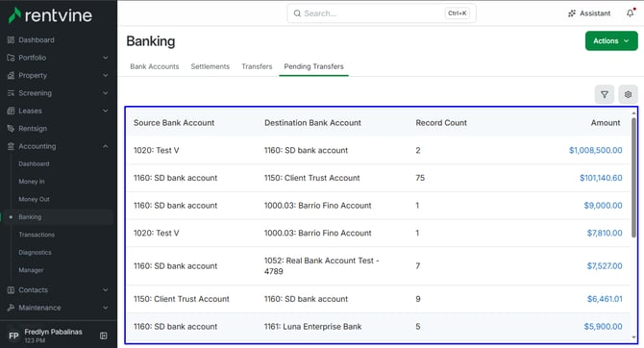Click the Source Bank Account column header
The height and width of the screenshot is (348, 644).
[x=174, y=122]
